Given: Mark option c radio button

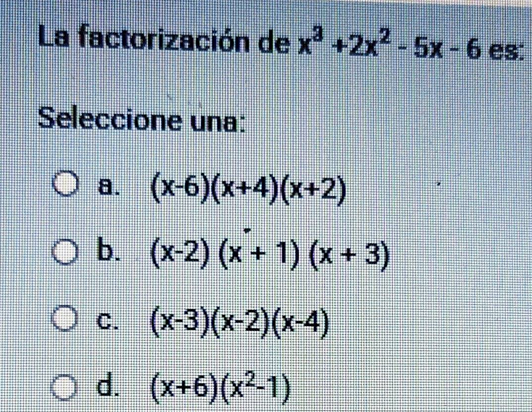Looking at the screenshot, I should coord(68,318).
